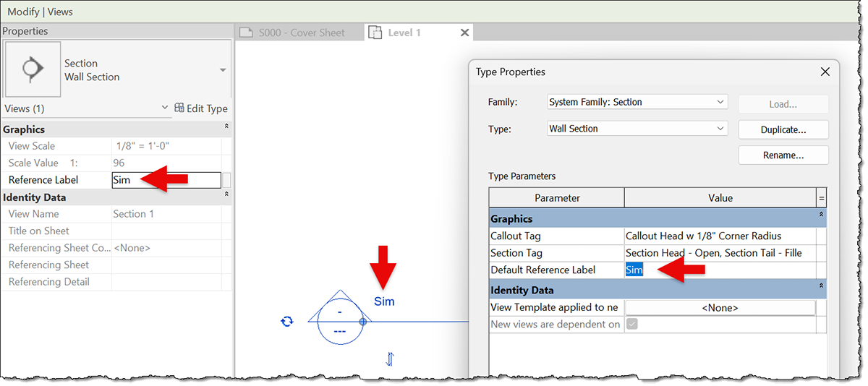Click the Referencing Sheet parameter row
This screenshot has width=868, height=386.
116,265
